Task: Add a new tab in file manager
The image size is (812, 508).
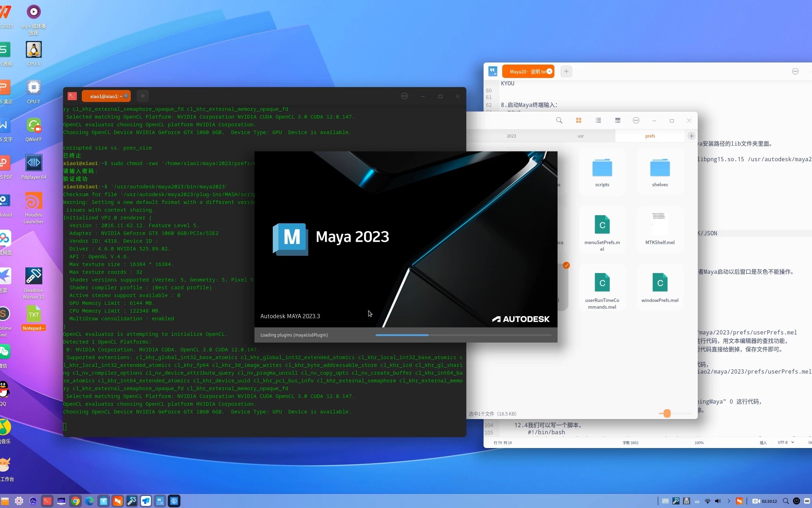Action: point(691,136)
